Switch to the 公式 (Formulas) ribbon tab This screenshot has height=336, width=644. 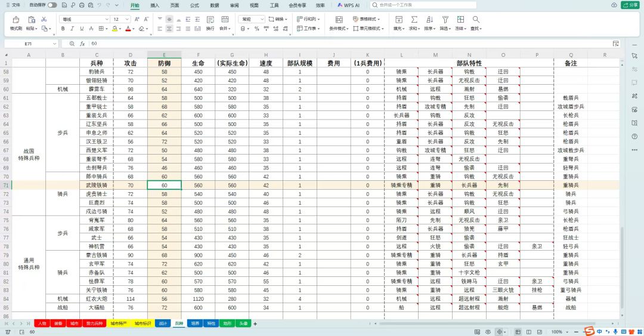pyautogui.click(x=194, y=5)
